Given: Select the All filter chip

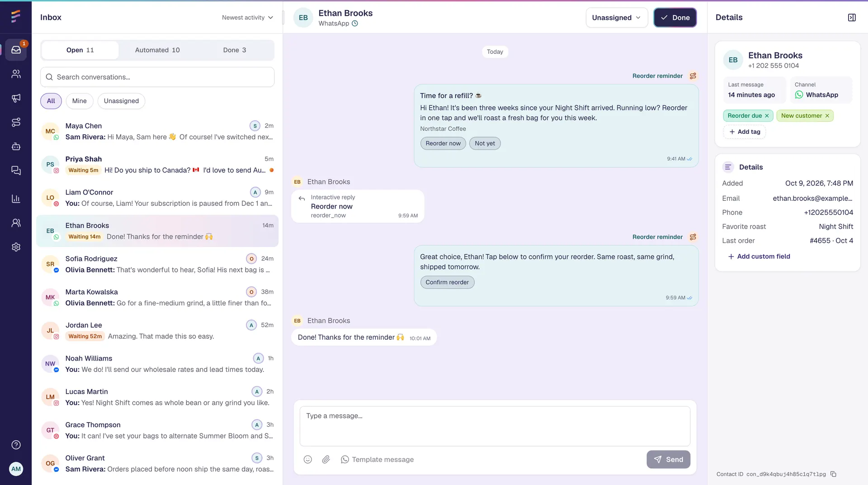Looking at the screenshot, I should pos(51,101).
